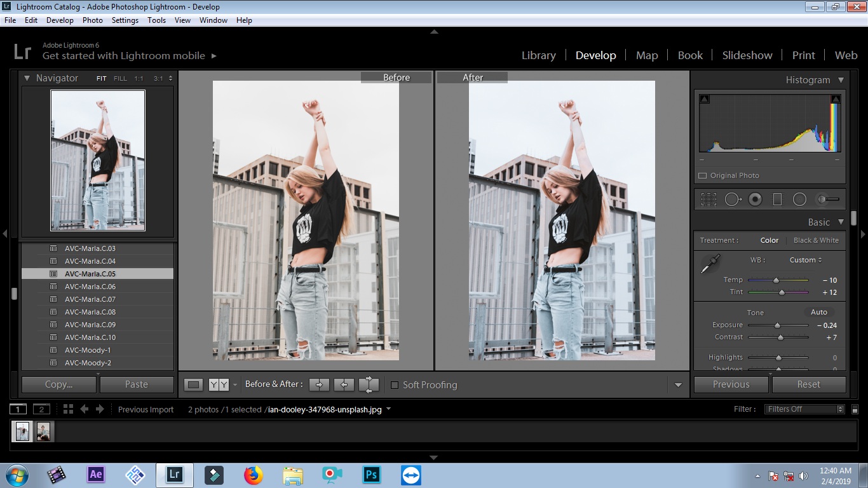The image size is (868, 488).
Task: Switch to the Map module
Action: [x=647, y=55]
